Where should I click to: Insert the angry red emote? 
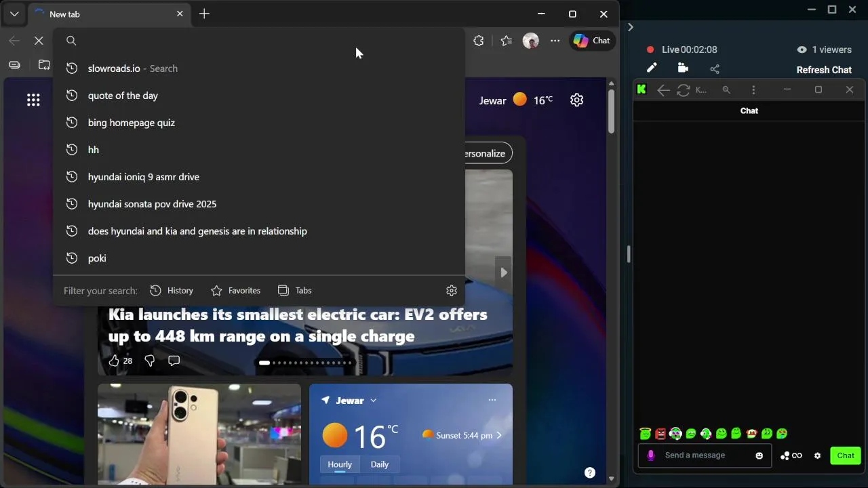pos(660,433)
